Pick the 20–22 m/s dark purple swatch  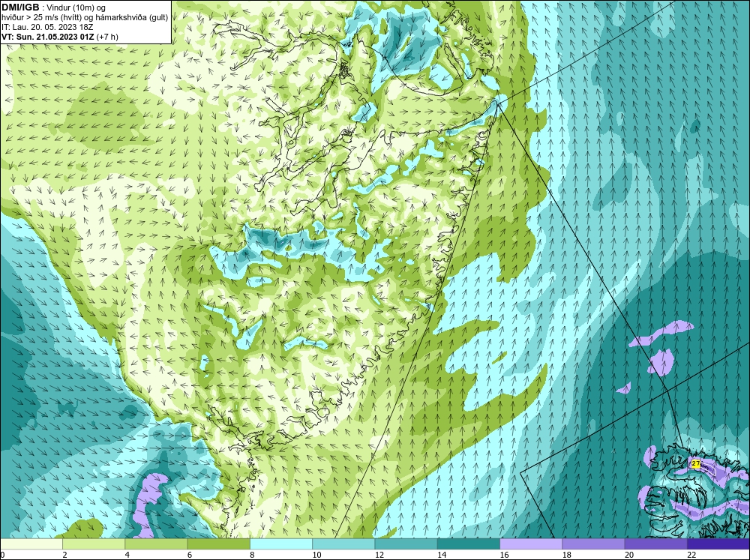pos(656,544)
